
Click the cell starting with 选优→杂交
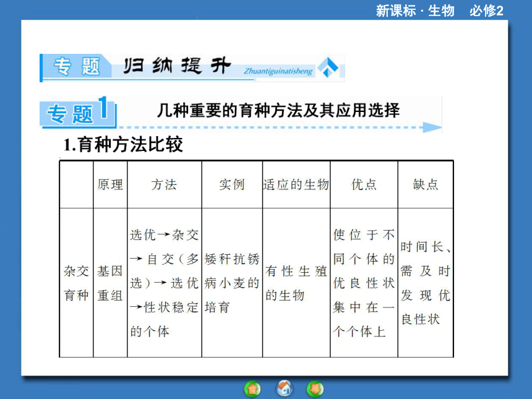(x=164, y=283)
